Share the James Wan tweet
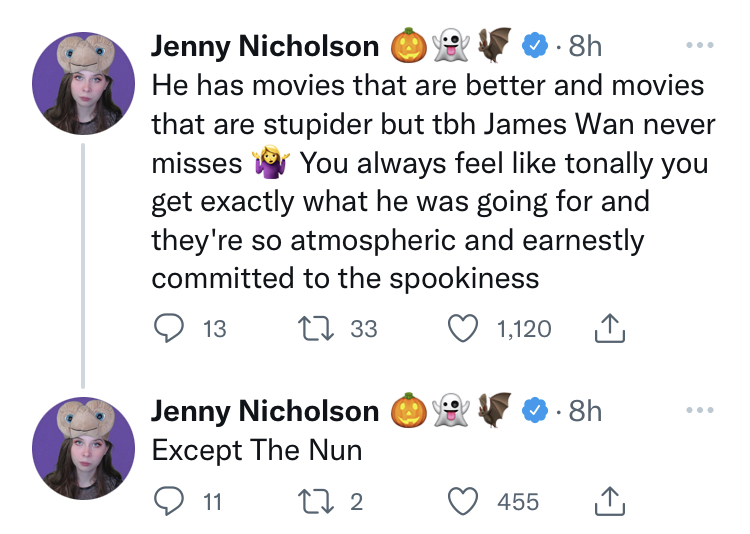Viewport: 750px width, 534px height. (x=609, y=328)
